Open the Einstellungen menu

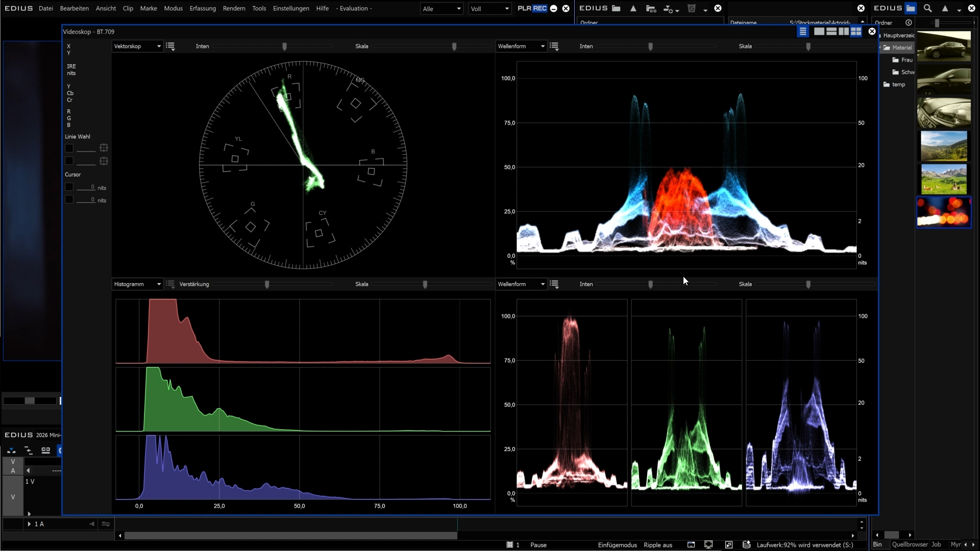291,8
